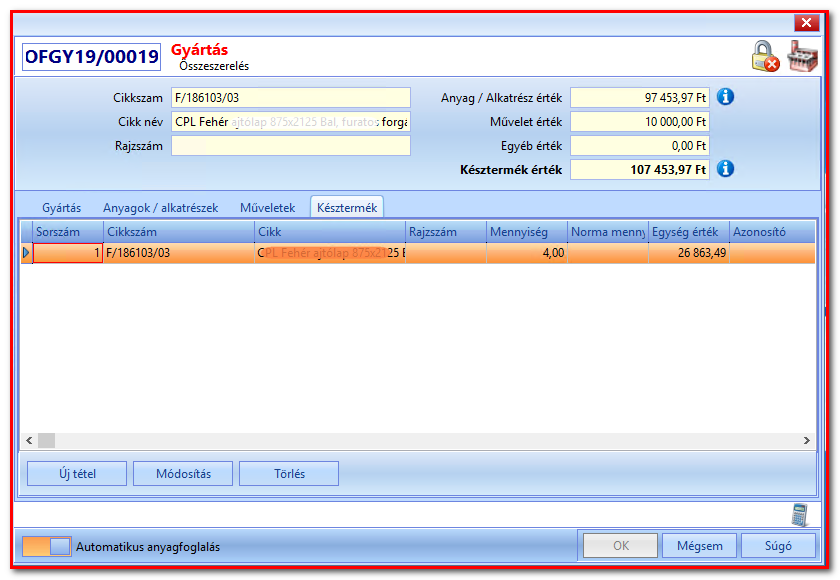Click the Késztermék érték total field

(x=640, y=170)
